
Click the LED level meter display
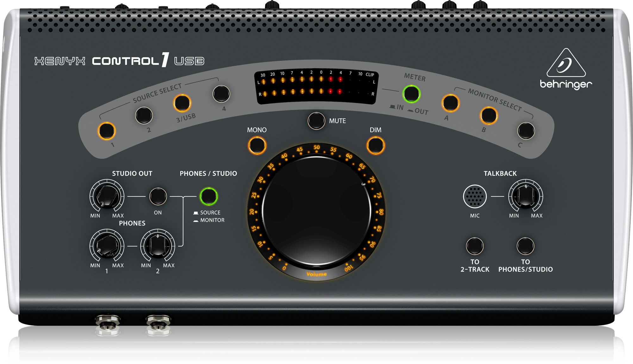coord(316,86)
